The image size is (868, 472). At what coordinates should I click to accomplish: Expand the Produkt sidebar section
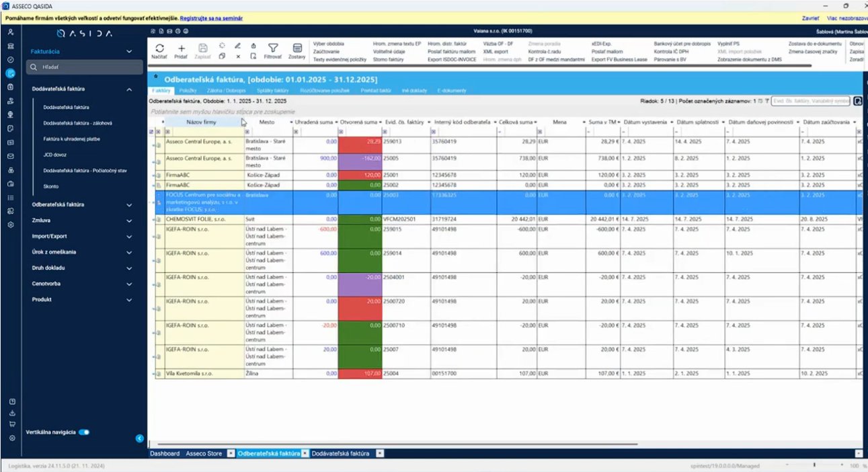pyautogui.click(x=129, y=300)
